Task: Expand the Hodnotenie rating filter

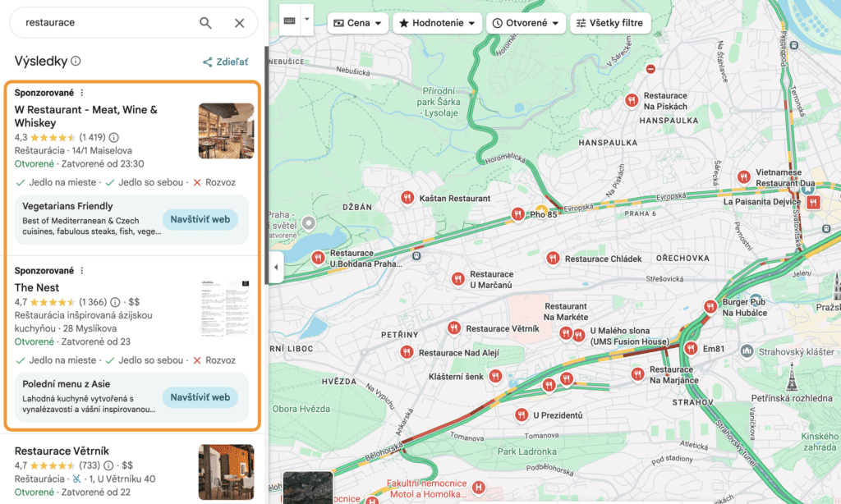Action: coord(437,23)
